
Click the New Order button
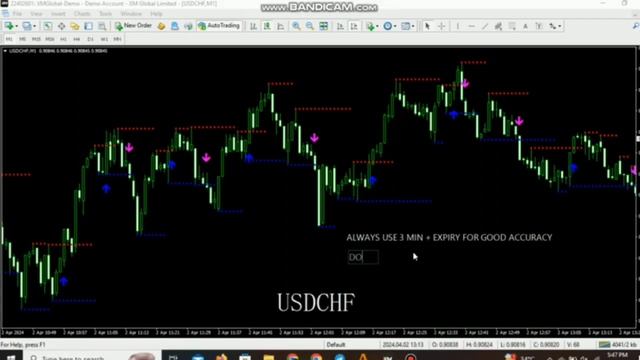click(x=133, y=26)
